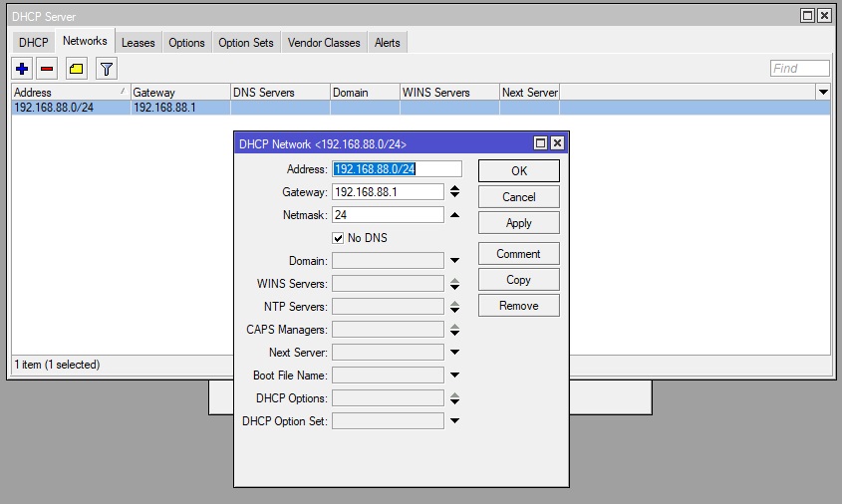Click the Boot File Name field

click(388, 376)
